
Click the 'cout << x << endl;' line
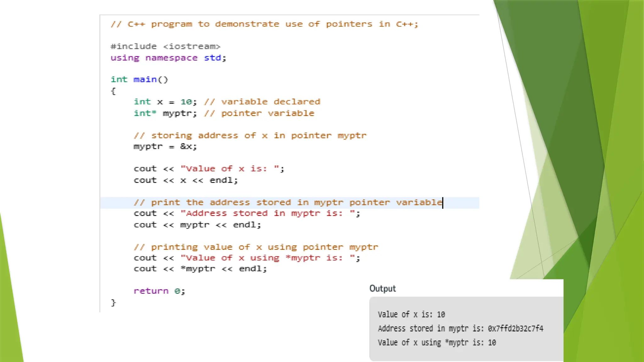pyautogui.click(x=186, y=180)
